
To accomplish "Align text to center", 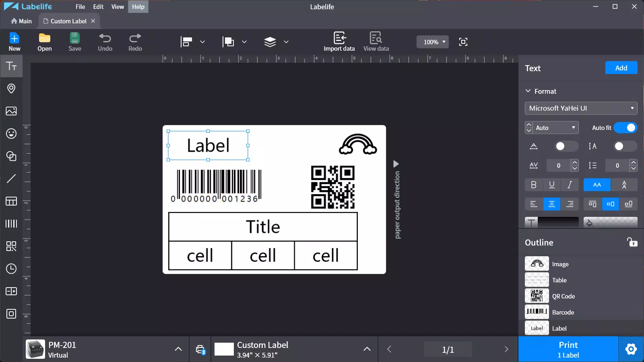I will pos(552,204).
